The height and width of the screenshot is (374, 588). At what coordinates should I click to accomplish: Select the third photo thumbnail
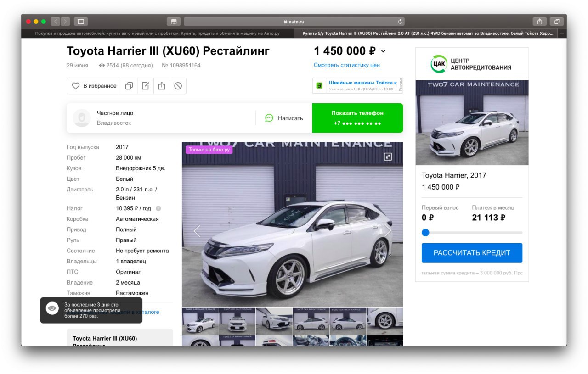(x=274, y=321)
